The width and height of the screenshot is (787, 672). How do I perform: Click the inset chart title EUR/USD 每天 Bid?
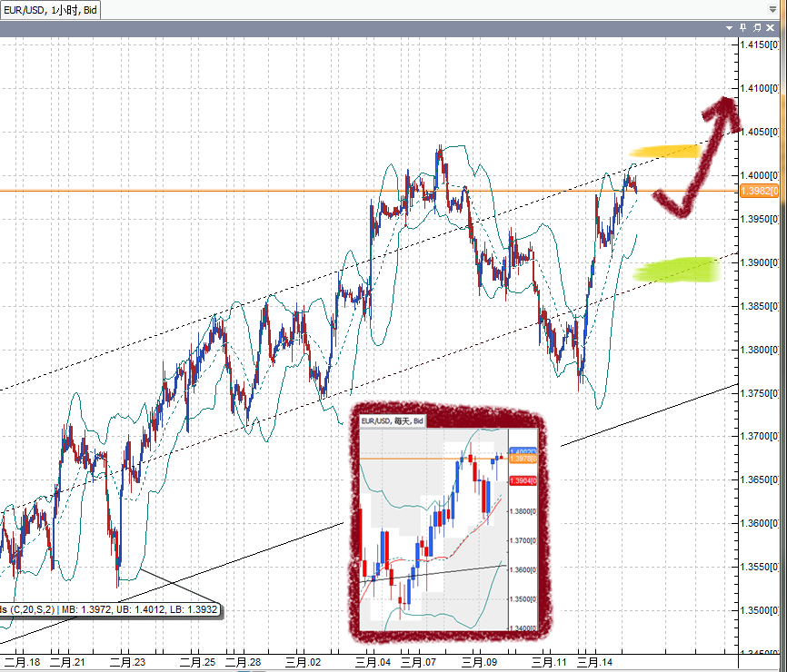click(x=391, y=421)
